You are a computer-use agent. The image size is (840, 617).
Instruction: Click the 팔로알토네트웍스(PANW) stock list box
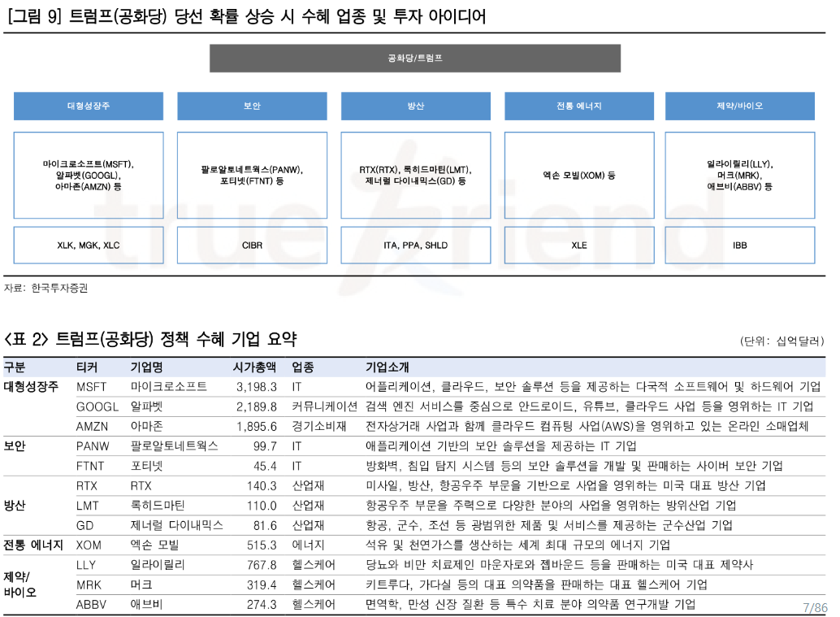[252, 176]
